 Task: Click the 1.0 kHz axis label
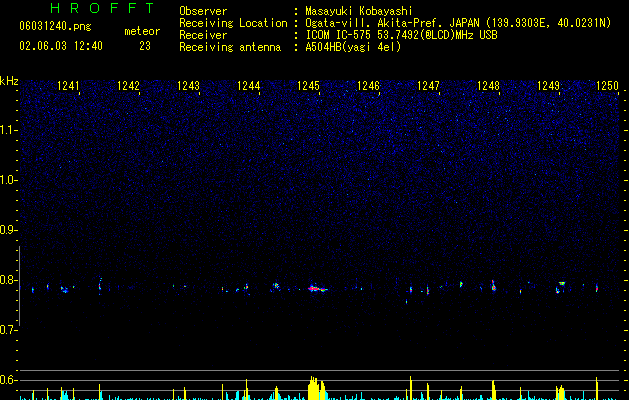pyautogui.click(x=8, y=180)
